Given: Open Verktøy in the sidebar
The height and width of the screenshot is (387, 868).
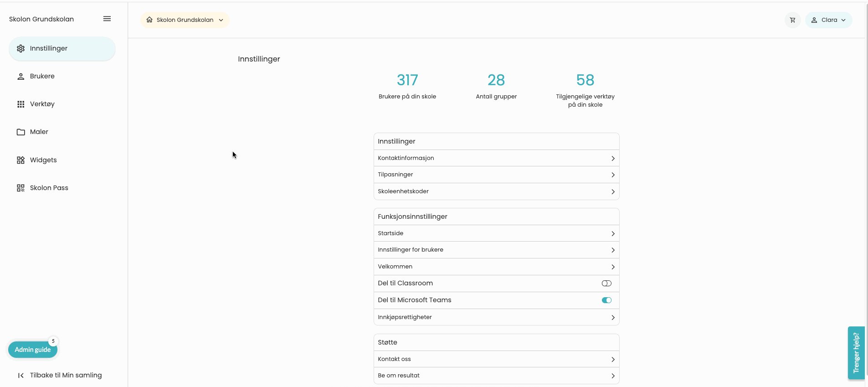Looking at the screenshot, I should point(62,104).
